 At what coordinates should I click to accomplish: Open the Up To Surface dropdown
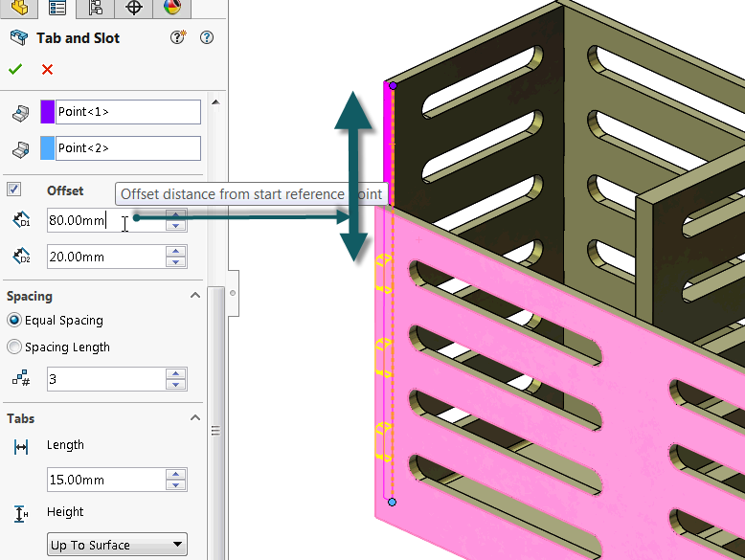117,545
